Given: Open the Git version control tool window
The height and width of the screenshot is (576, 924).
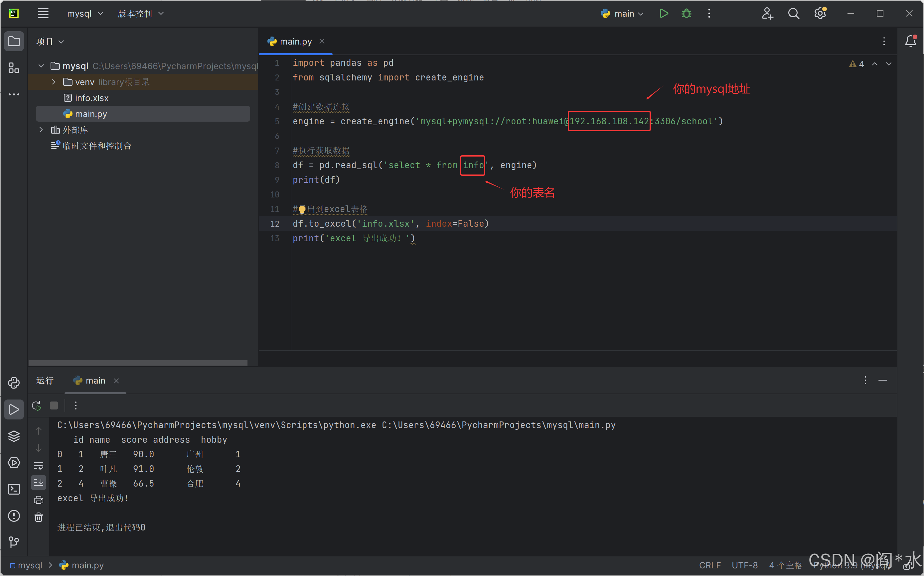Looking at the screenshot, I should click(14, 542).
